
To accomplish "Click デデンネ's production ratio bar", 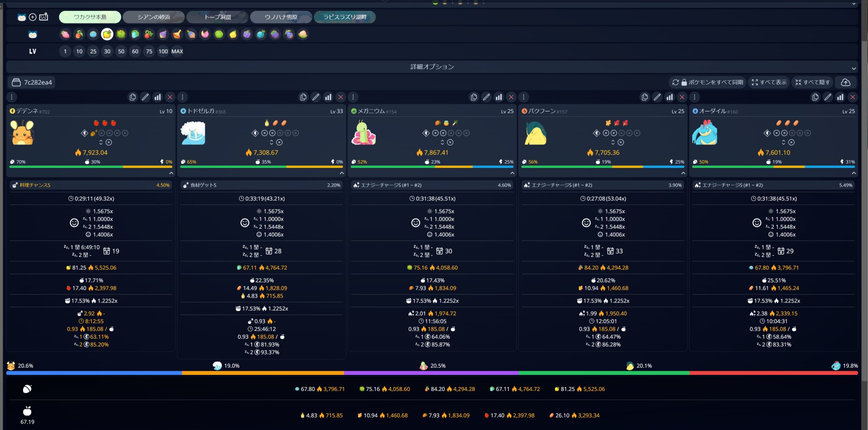I will point(91,166).
